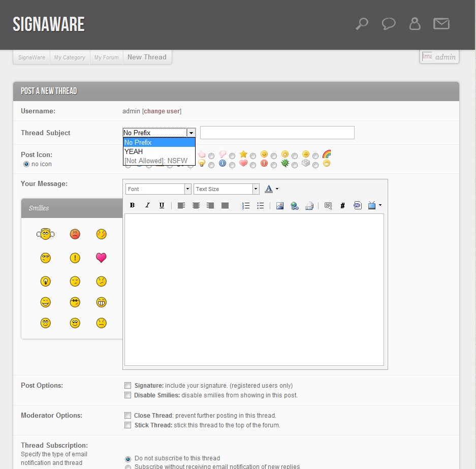Screen dimensions: 476x469
Task: Click the 'change user' link
Action: 162,111
